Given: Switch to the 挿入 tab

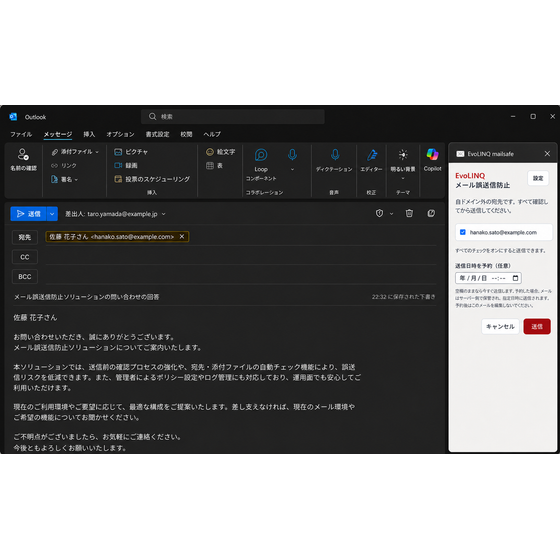Looking at the screenshot, I should tap(89, 134).
